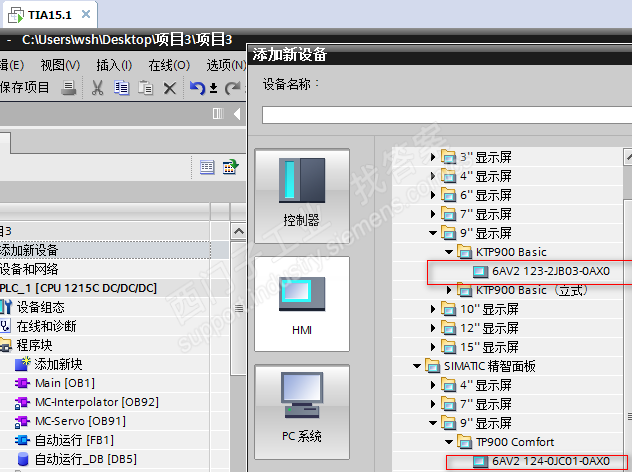Collapse the KTP900 Basic folder

[x=449, y=252]
